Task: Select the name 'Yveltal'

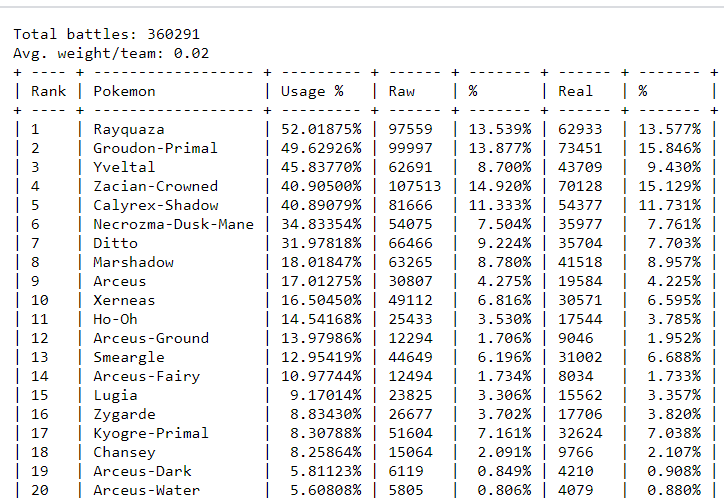Action: [124, 167]
